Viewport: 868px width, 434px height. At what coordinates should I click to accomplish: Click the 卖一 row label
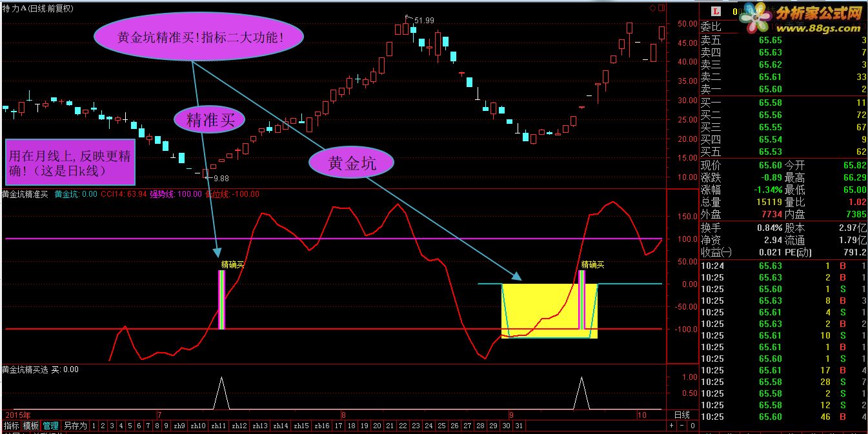711,89
